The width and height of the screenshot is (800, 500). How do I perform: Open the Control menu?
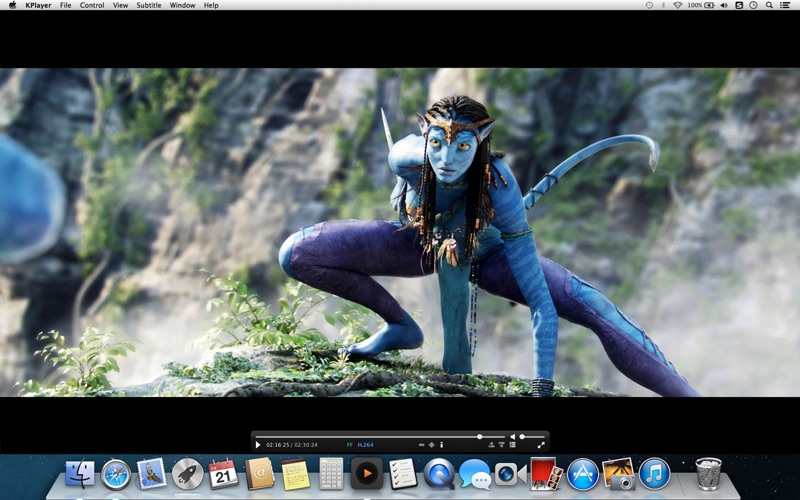point(92,5)
